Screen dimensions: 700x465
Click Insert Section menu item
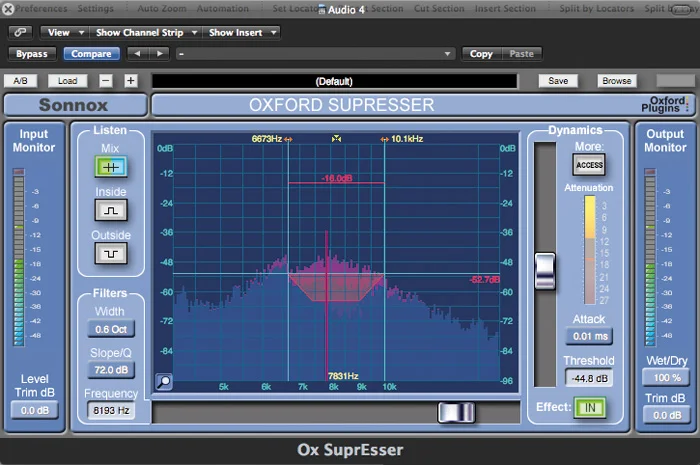(505, 8)
